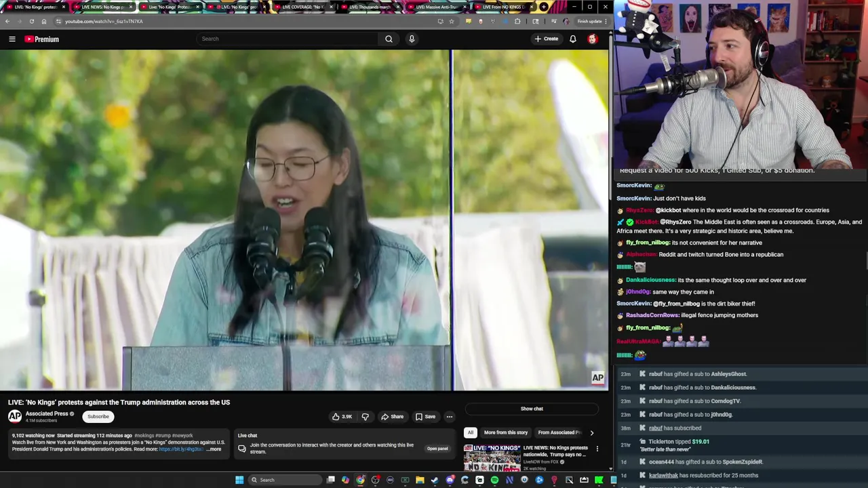
Task: Open YouTube notifications bell
Action: (573, 39)
